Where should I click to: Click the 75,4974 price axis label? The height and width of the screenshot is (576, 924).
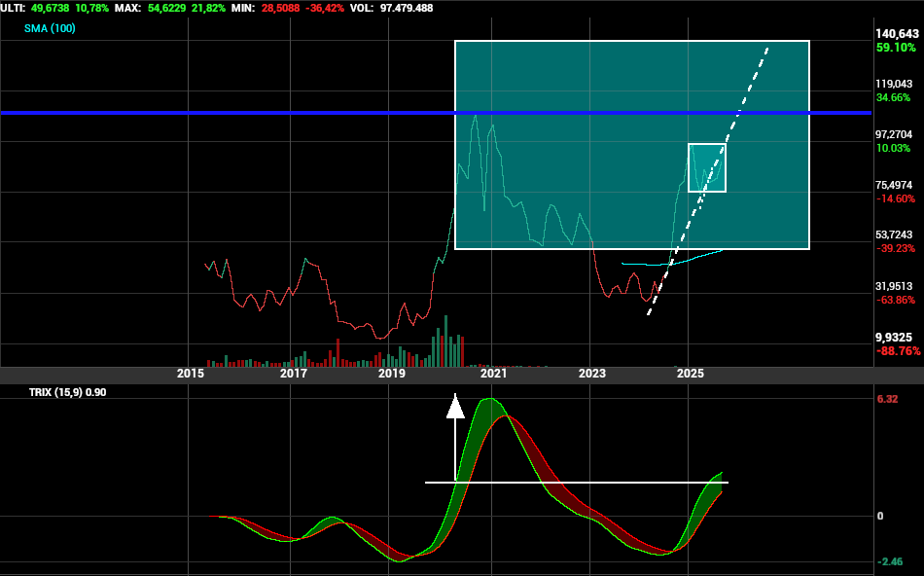click(x=894, y=185)
